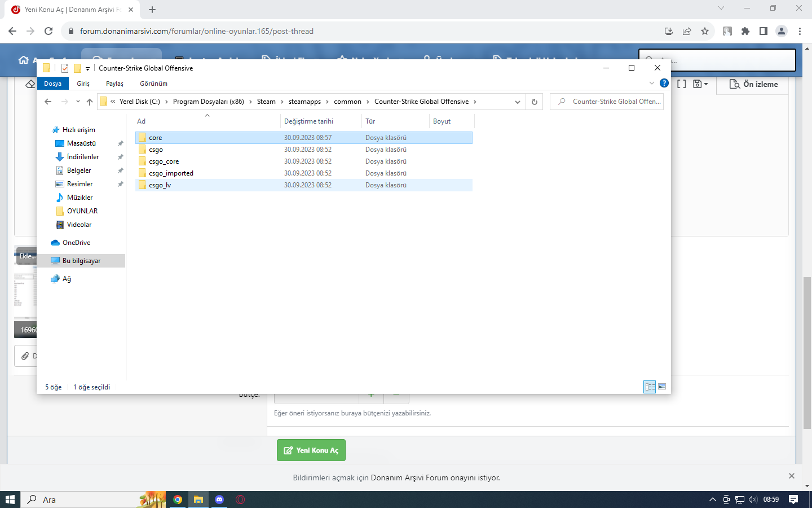
Task: Select the csgo_imported folder
Action: [x=304, y=173]
